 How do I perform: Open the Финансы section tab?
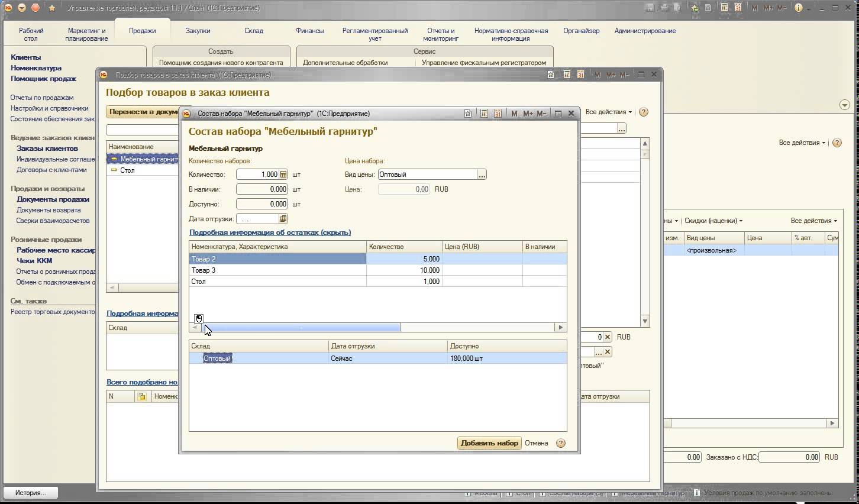pos(309,31)
